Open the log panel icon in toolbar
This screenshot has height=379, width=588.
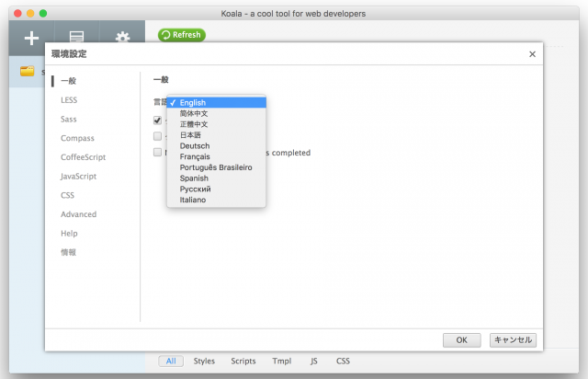pyautogui.click(x=76, y=38)
